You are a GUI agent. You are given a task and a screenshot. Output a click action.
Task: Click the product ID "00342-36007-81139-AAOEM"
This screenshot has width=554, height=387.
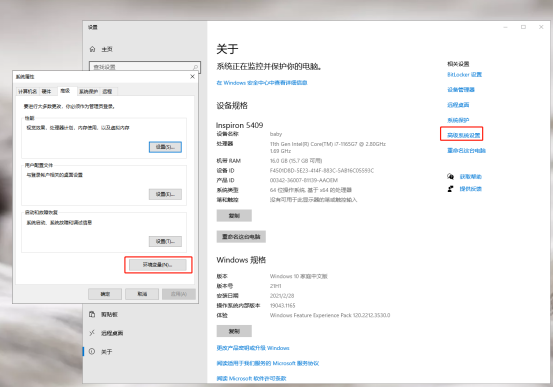(304, 180)
